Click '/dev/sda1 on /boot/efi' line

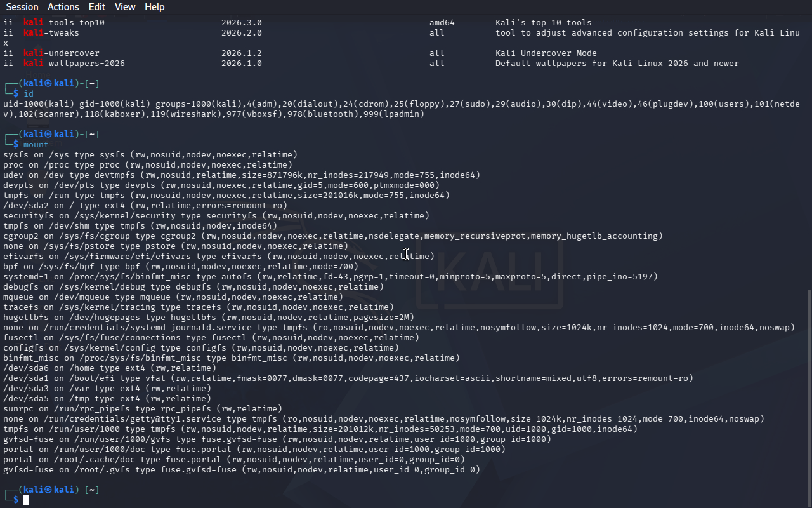(348, 378)
